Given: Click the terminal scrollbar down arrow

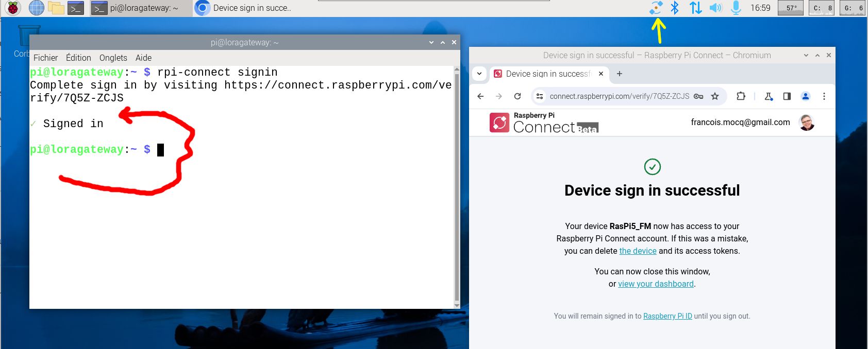Looking at the screenshot, I should (456, 305).
